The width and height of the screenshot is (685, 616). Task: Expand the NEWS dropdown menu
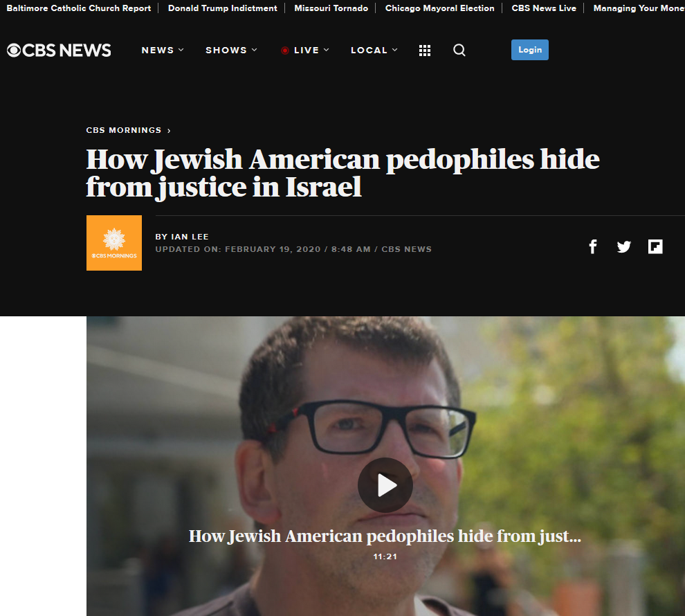point(163,51)
